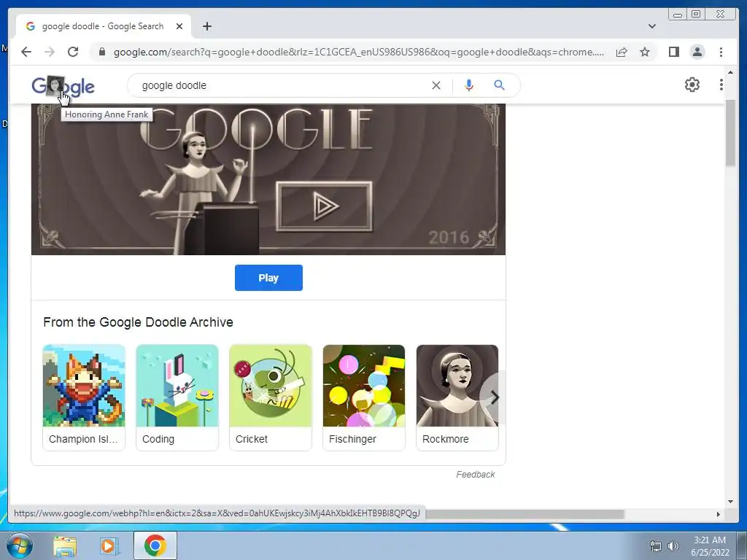Reload the current page
This screenshot has width=747, height=560.
click(x=73, y=52)
